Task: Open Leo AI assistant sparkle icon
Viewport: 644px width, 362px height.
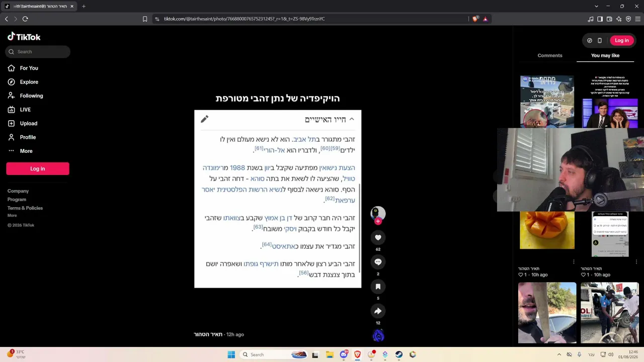Action: tap(619, 19)
